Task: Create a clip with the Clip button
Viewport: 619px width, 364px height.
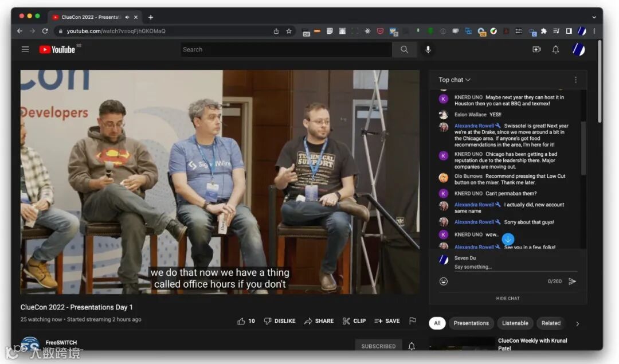Action: (354, 321)
